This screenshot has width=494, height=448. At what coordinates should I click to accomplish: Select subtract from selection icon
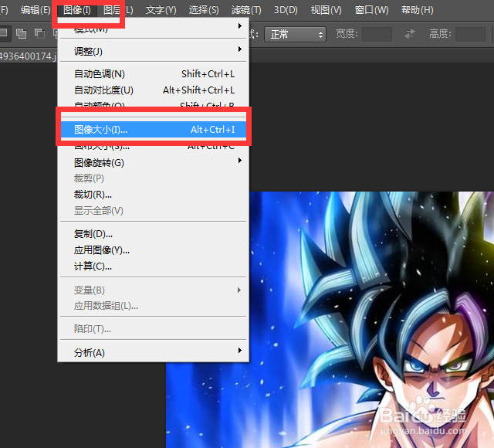(39, 33)
